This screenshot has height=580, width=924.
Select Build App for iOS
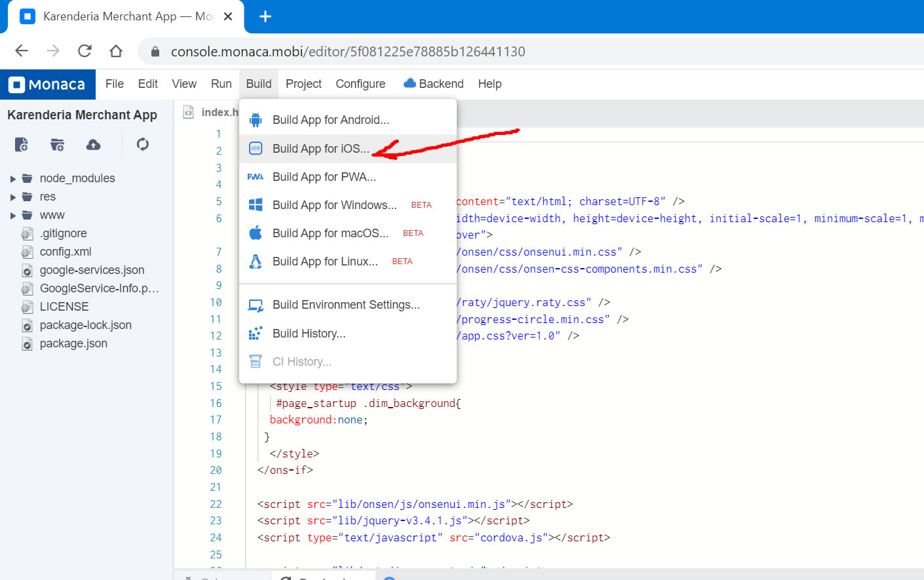(320, 149)
